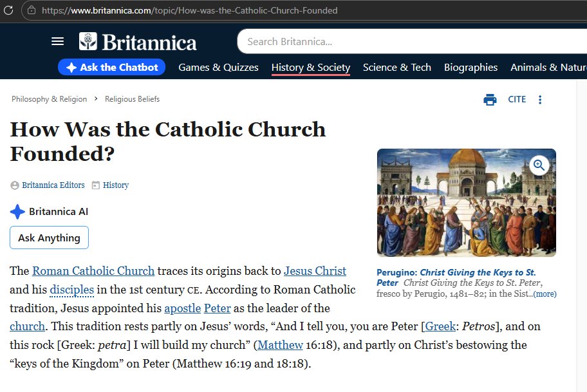Enlarge the Perugino fresco with the magnifier icon
The height and width of the screenshot is (392, 587).
pyautogui.click(x=539, y=165)
